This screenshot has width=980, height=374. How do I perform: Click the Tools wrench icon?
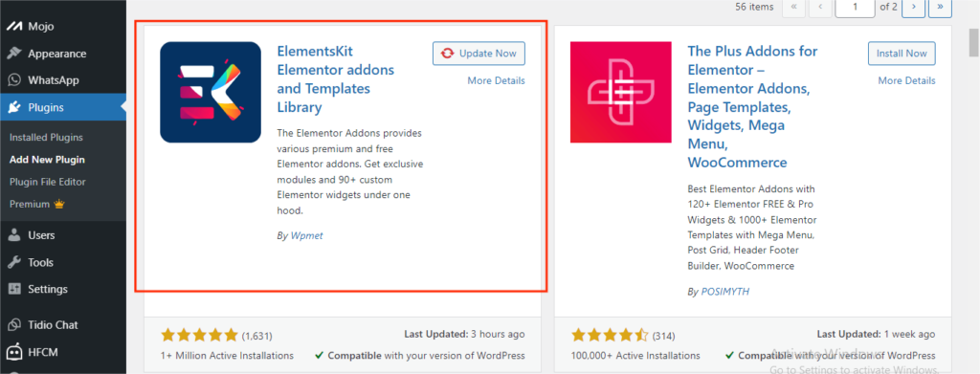point(15,262)
